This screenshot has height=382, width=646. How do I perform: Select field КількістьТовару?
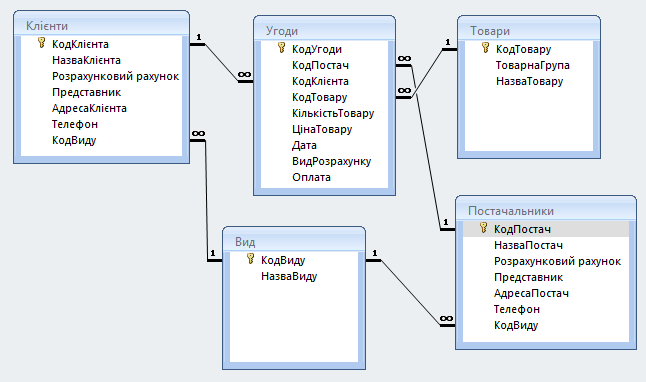click(333, 113)
